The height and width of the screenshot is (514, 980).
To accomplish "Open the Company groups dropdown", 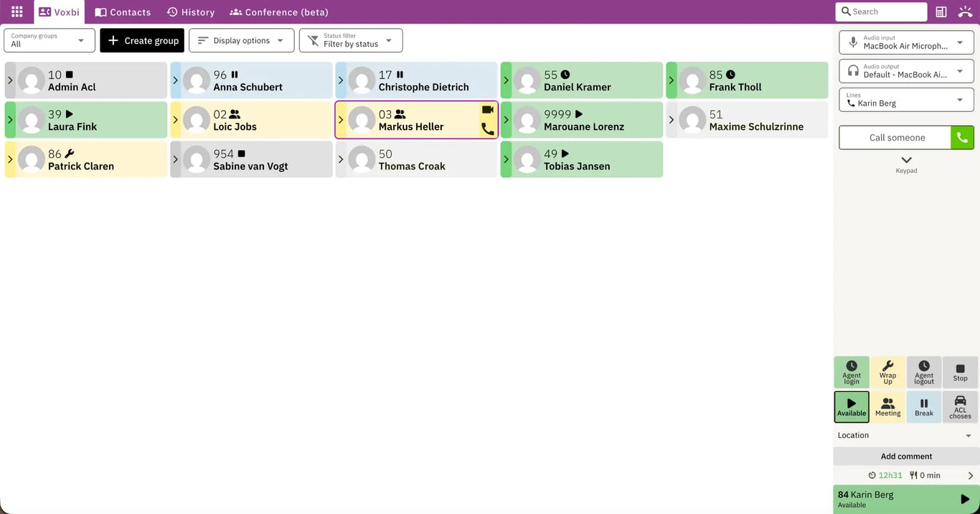I will (50, 40).
